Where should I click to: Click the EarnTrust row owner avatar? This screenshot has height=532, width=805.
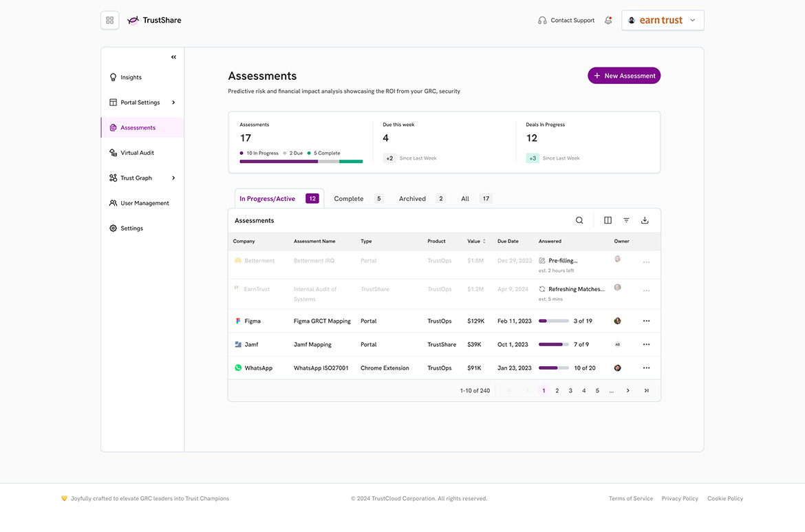coord(618,288)
